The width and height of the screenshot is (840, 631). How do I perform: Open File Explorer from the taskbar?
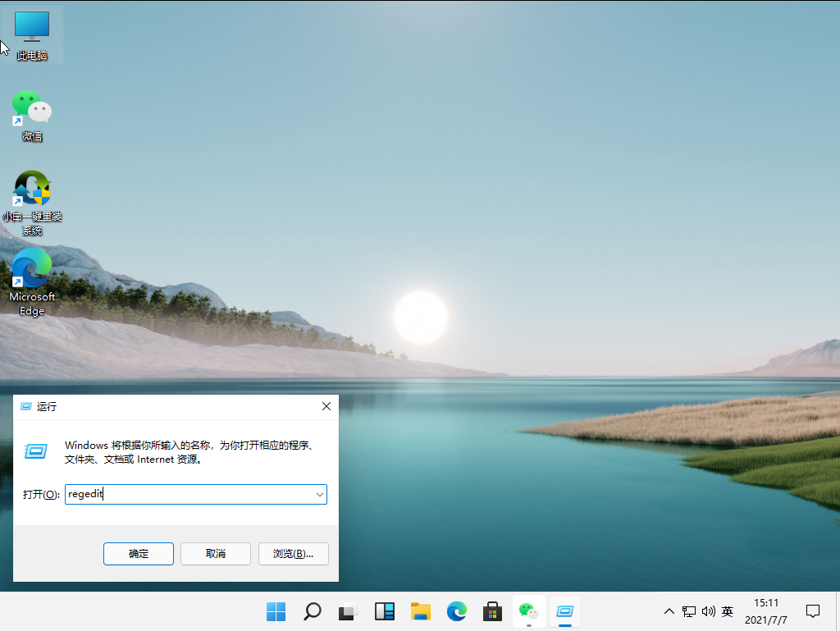pyautogui.click(x=420, y=611)
